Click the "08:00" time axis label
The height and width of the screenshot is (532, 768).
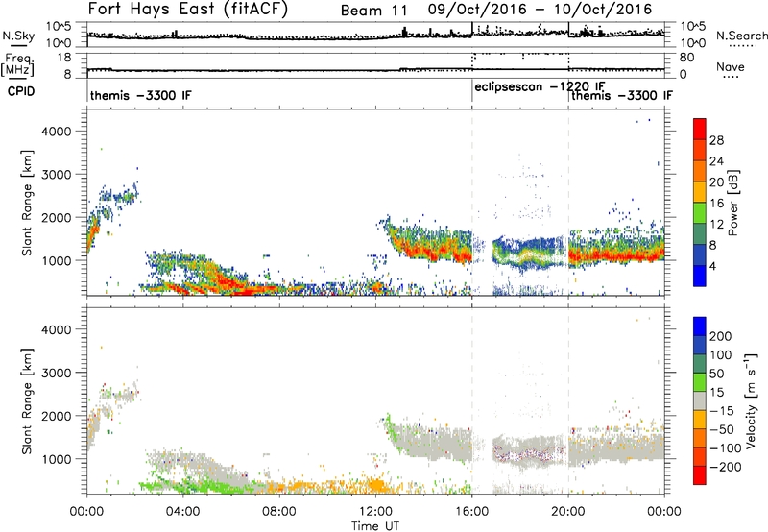[x=279, y=512]
